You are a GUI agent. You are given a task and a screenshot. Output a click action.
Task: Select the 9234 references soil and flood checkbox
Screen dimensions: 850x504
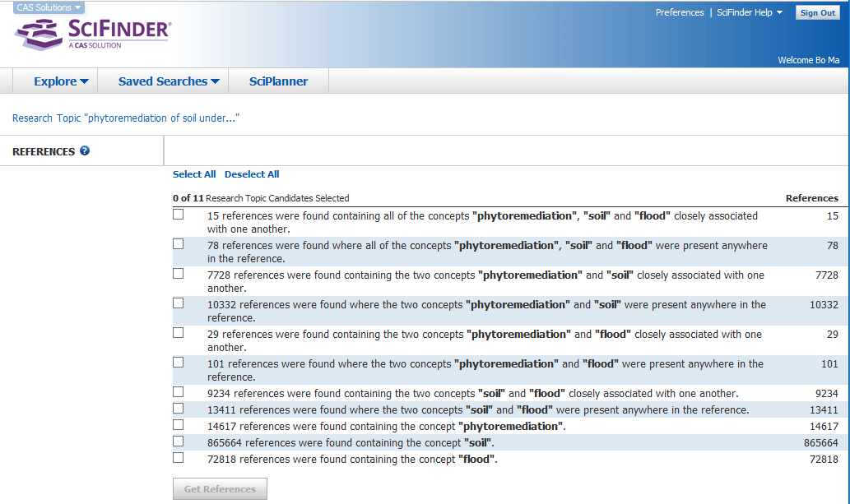coord(179,392)
